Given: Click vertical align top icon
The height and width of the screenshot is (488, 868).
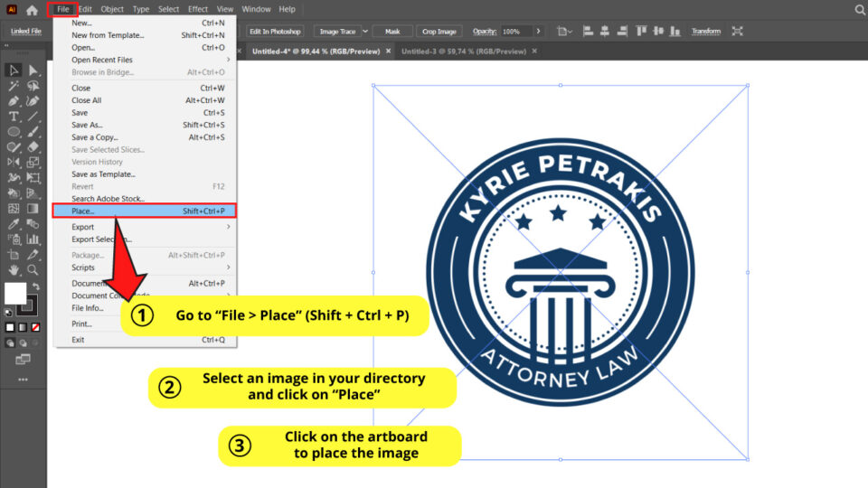Looking at the screenshot, I should click(x=641, y=32).
